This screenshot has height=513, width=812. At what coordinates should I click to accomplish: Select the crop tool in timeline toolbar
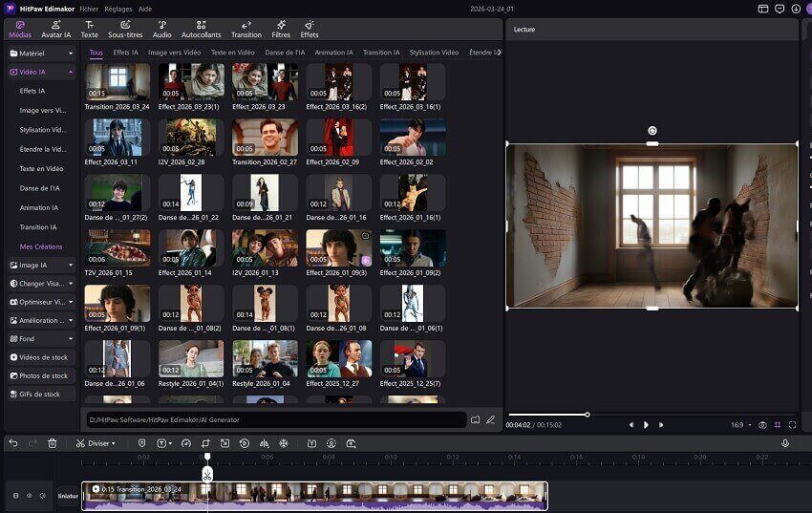tap(204, 443)
